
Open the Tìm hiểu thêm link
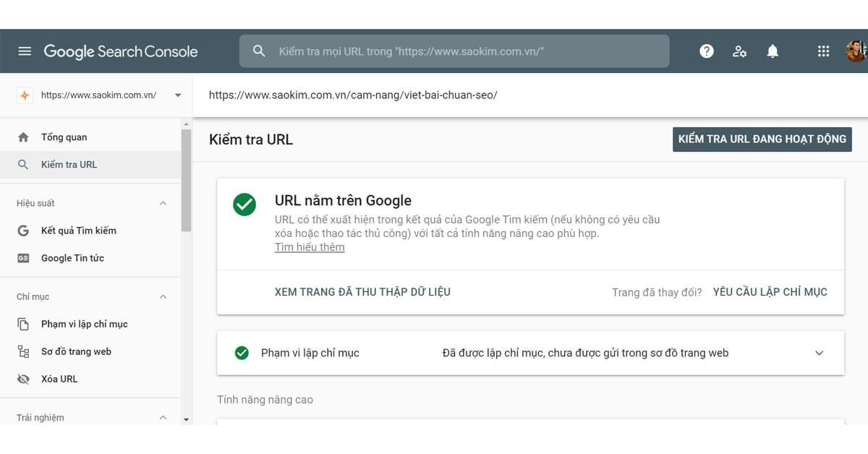(x=310, y=247)
